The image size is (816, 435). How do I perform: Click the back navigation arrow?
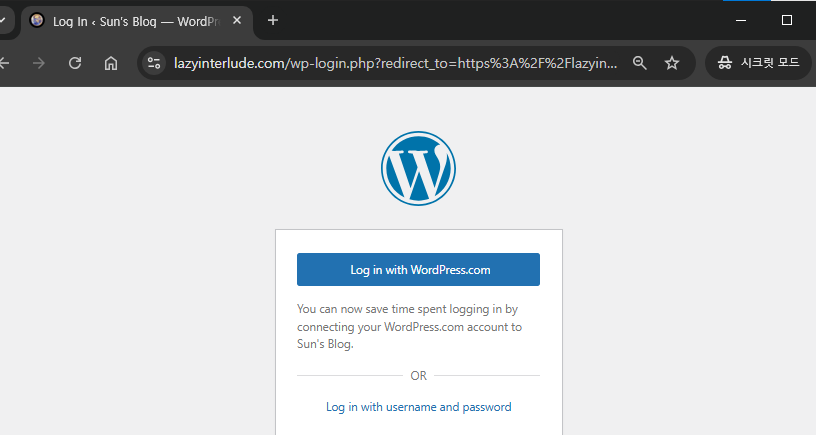6,63
